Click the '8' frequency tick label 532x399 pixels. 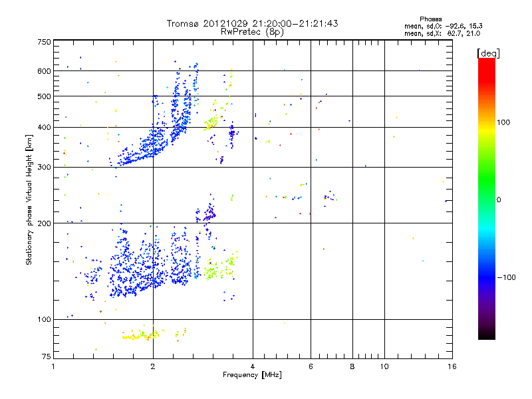[x=352, y=366]
